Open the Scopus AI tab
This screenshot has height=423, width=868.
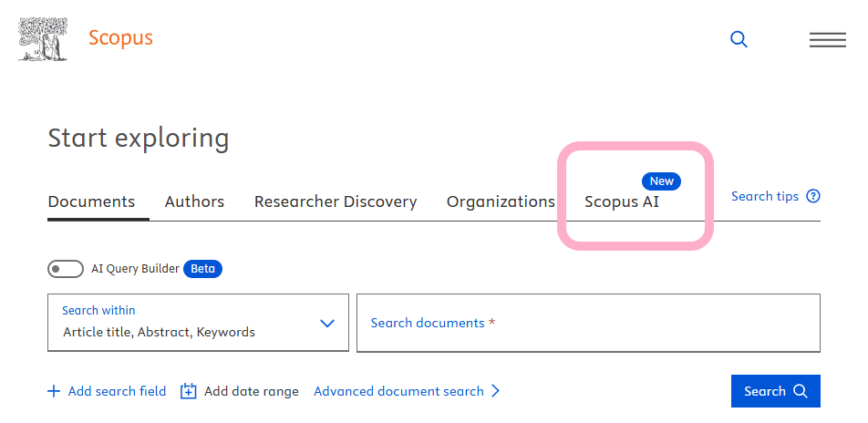point(622,201)
